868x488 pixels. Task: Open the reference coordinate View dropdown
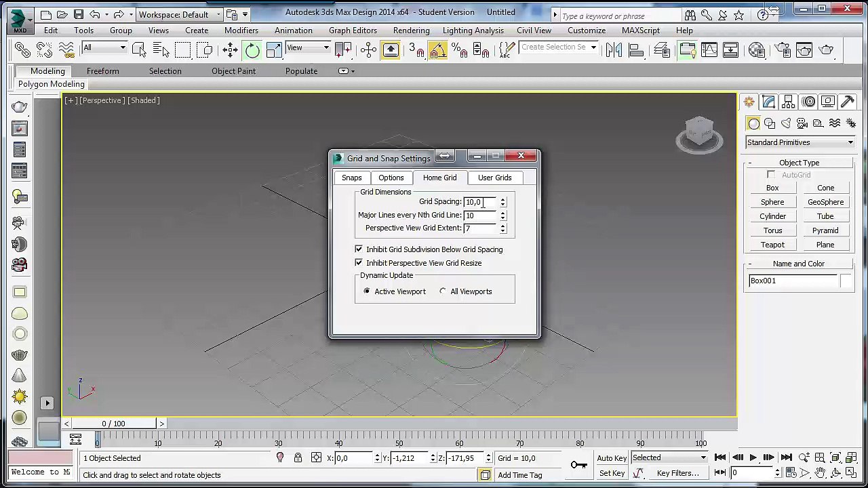(x=308, y=48)
